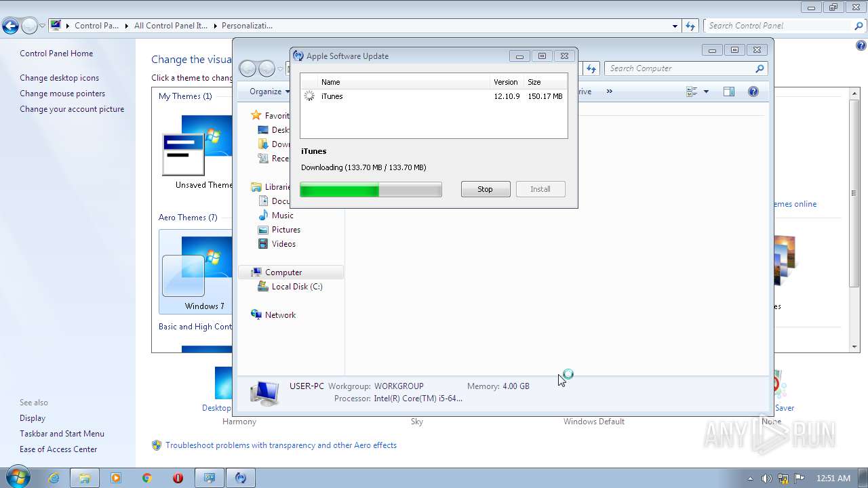
Task: Select the iTunes row in update list
Action: point(434,96)
